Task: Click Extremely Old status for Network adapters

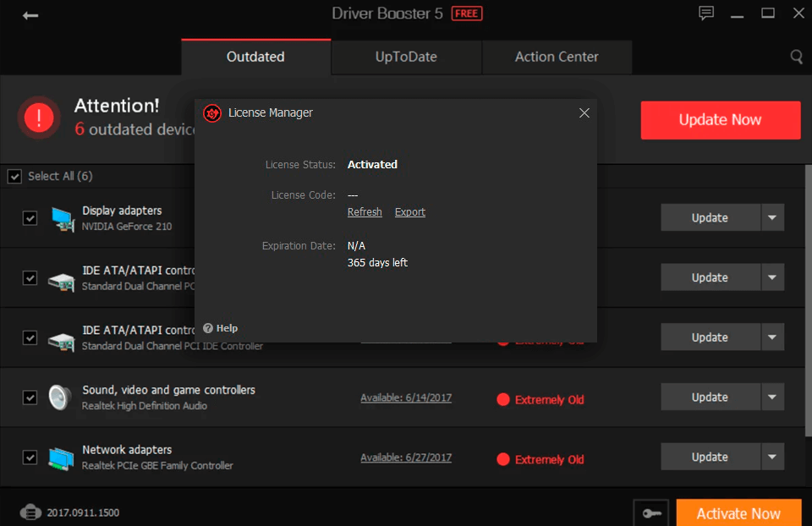Action: [x=540, y=460]
